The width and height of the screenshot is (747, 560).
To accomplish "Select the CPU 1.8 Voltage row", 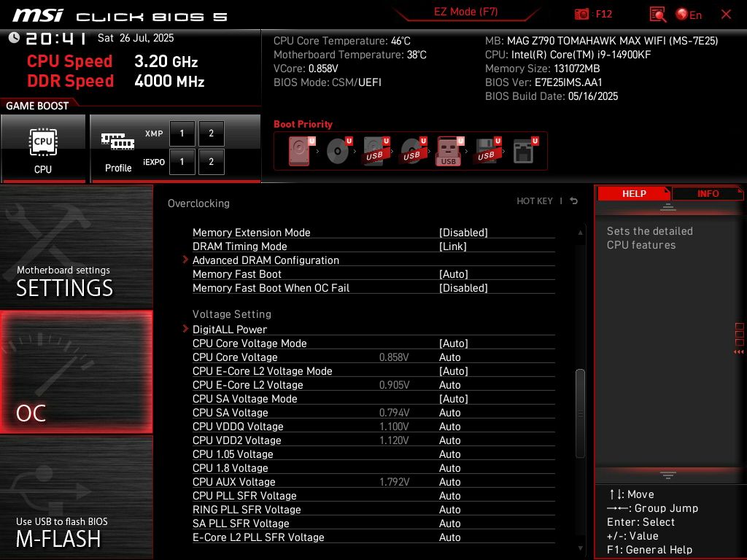I will click(373, 467).
